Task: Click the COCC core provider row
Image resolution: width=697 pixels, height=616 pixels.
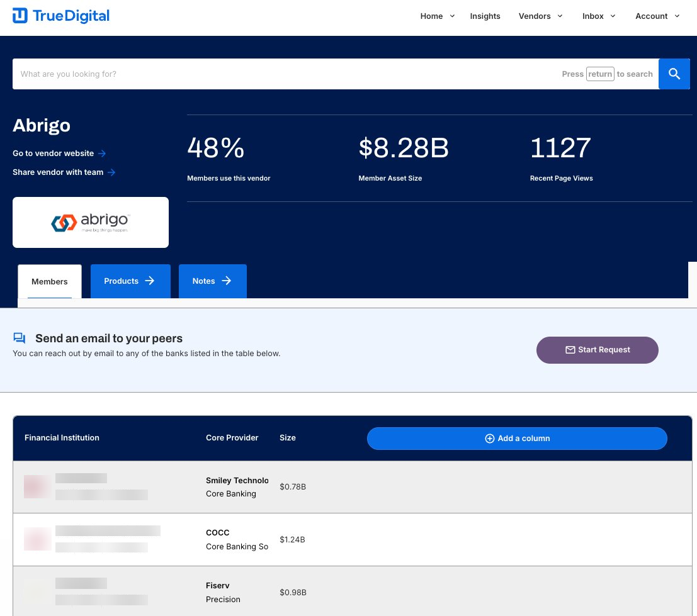Action: point(237,539)
